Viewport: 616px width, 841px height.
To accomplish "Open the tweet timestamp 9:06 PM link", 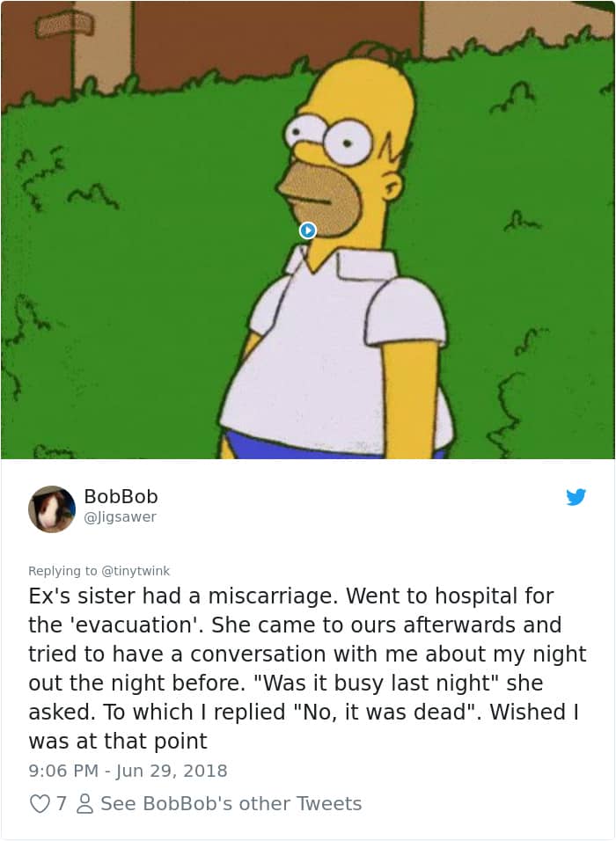I will pyautogui.click(x=63, y=771).
